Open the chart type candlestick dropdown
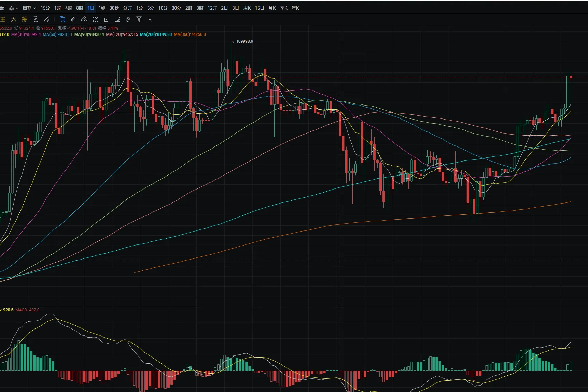Viewport: 588px width, 392px height. [x=14, y=8]
